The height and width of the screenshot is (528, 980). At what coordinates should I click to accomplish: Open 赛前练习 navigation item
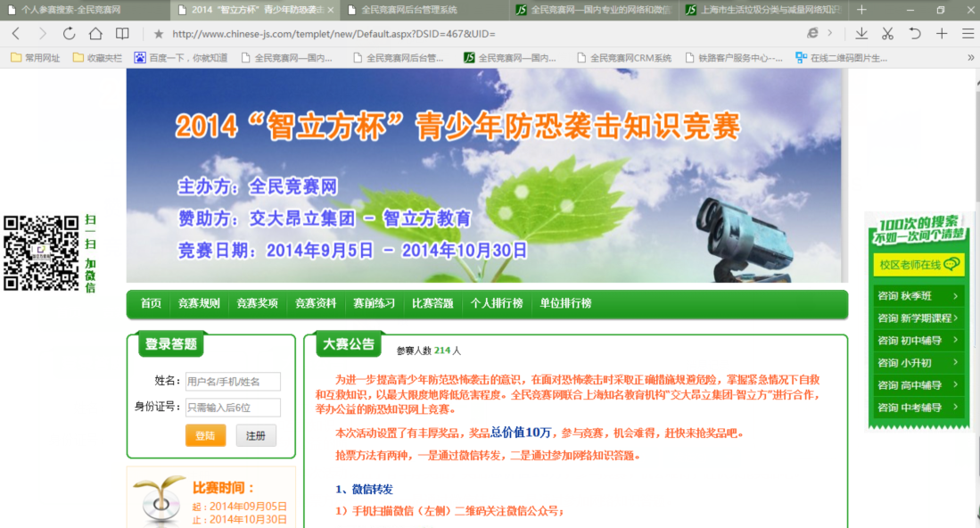click(374, 303)
